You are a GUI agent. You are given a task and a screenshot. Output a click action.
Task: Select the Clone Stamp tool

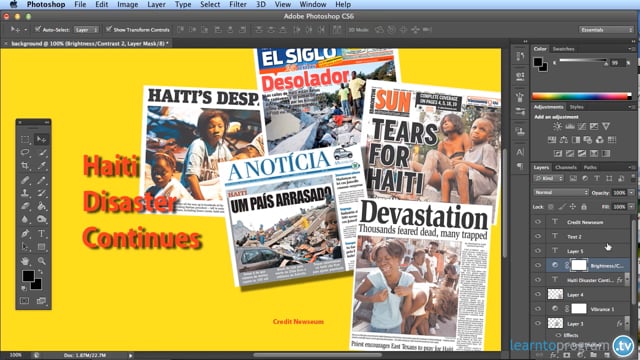point(25,193)
